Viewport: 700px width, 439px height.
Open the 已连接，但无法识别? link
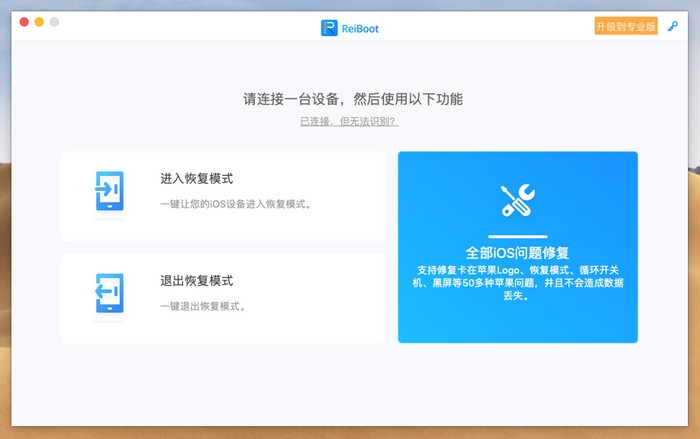pos(349,121)
